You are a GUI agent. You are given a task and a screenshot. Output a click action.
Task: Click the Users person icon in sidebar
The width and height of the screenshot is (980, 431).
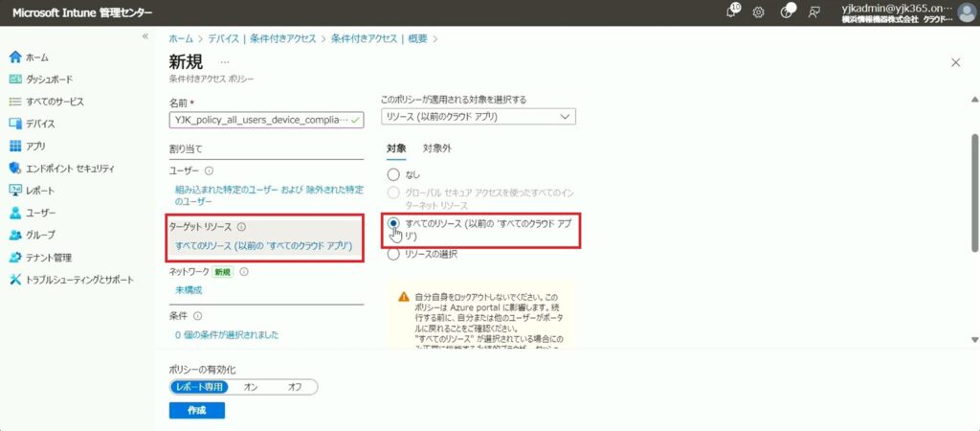(x=15, y=213)
